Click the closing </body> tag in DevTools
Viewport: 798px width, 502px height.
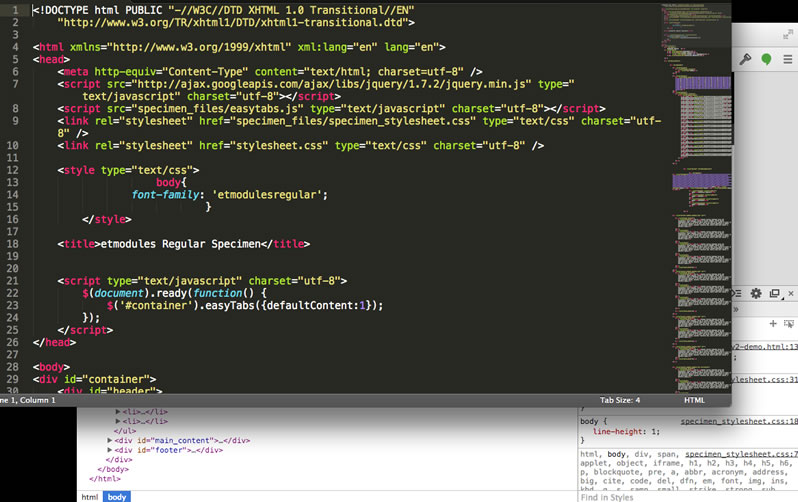point(113,469)
